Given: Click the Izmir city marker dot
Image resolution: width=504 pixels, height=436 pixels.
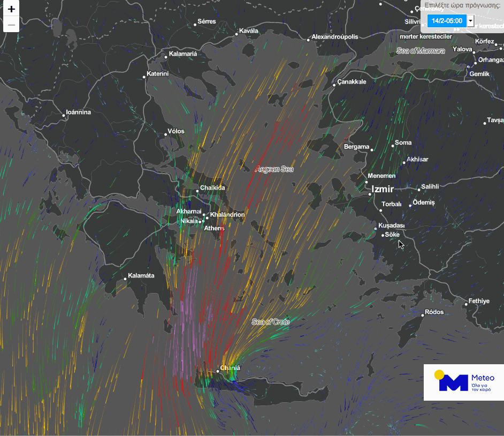Looking at the screenshot, I should 370,194.
